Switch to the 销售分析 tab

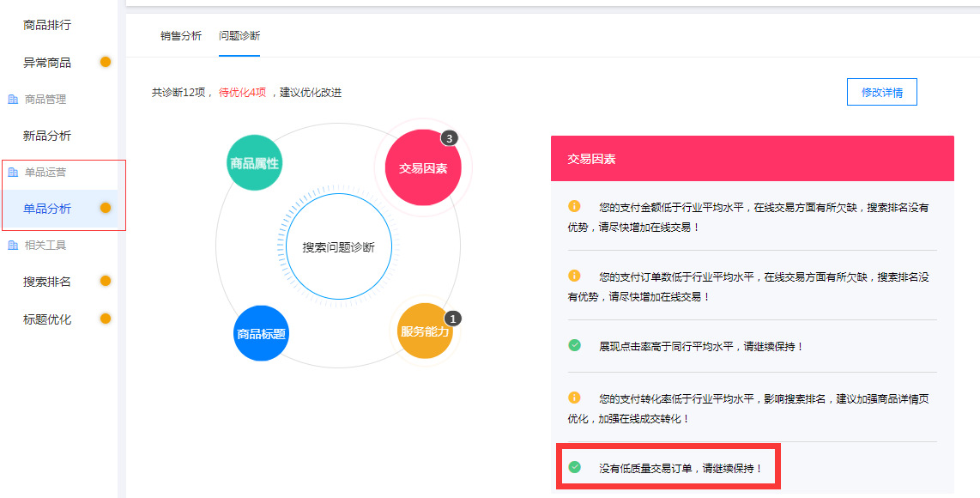pyautogui.click(x=181, y=36)
